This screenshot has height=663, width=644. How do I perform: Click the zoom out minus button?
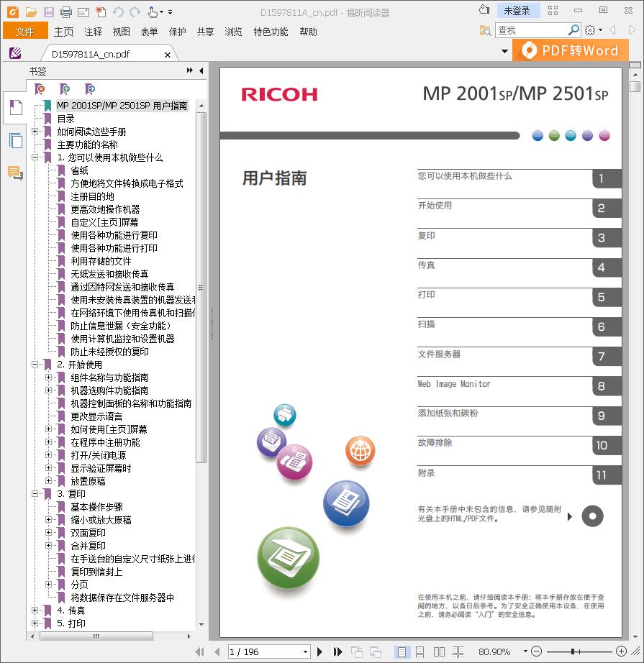tap(536, 651)
